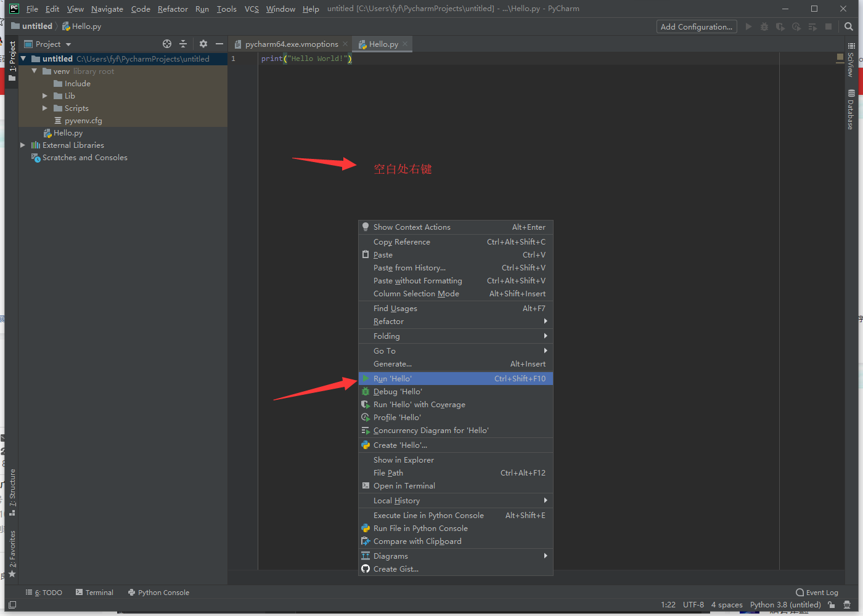This screenshot has width=863, height=616.
Task: Click the Profile toolbar icon
Action: pyautogui.click(x=796, y=26)
